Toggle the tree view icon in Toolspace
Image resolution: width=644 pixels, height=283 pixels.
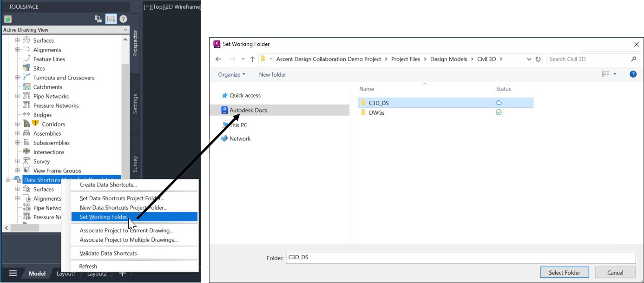click(98, 19)
